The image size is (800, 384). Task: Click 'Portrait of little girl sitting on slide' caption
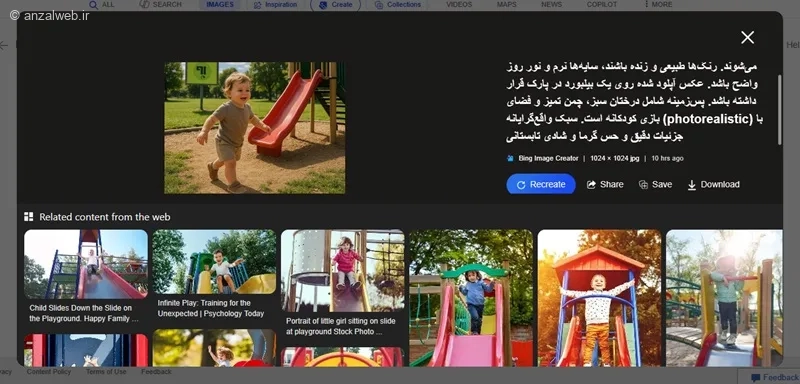coord(340,326)
